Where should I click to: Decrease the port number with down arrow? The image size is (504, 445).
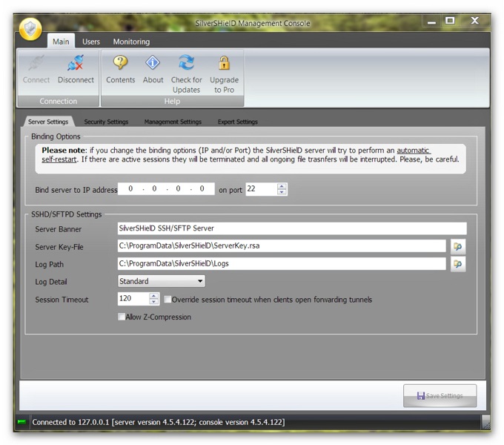click(x=282, y=192)
